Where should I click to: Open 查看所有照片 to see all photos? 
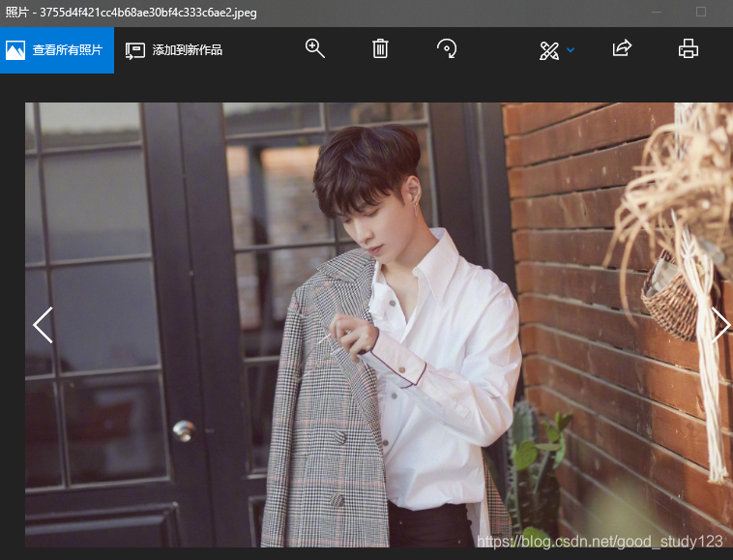[56, 50]
